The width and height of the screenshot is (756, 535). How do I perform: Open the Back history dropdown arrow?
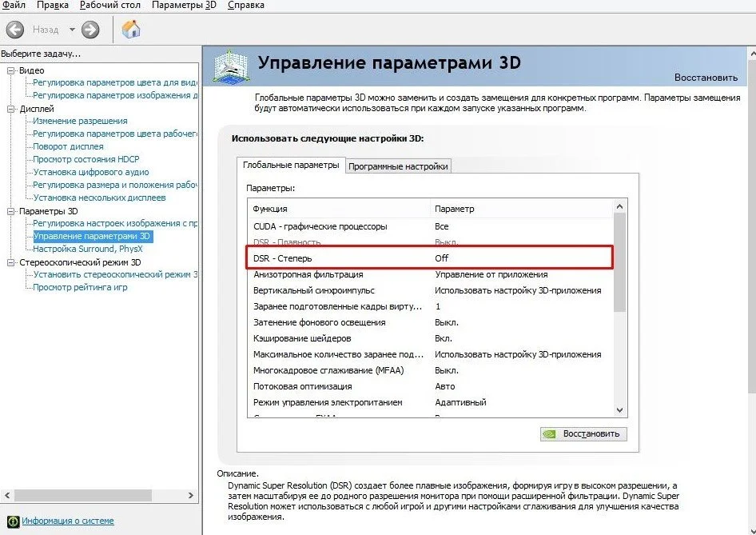click(x=72, y=30)
